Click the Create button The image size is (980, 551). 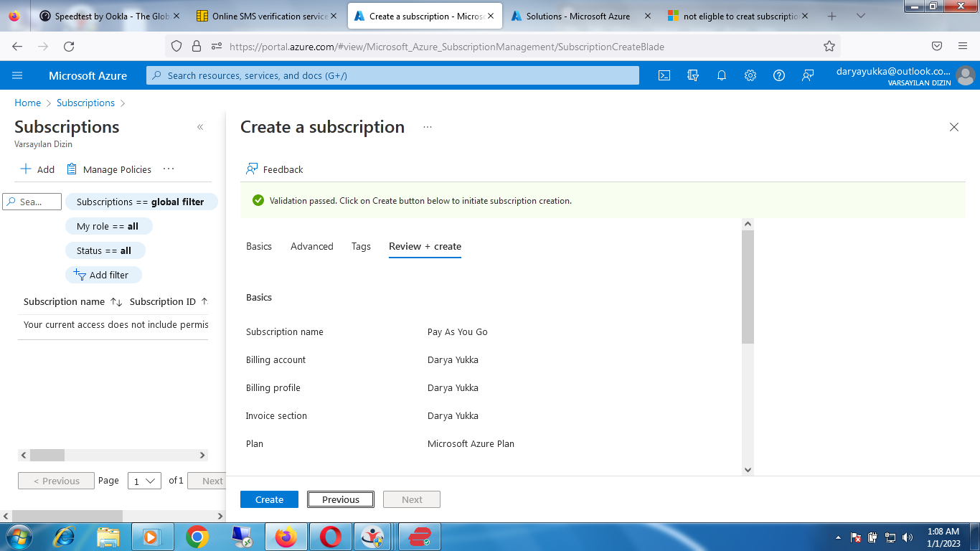tap(269, 499)
